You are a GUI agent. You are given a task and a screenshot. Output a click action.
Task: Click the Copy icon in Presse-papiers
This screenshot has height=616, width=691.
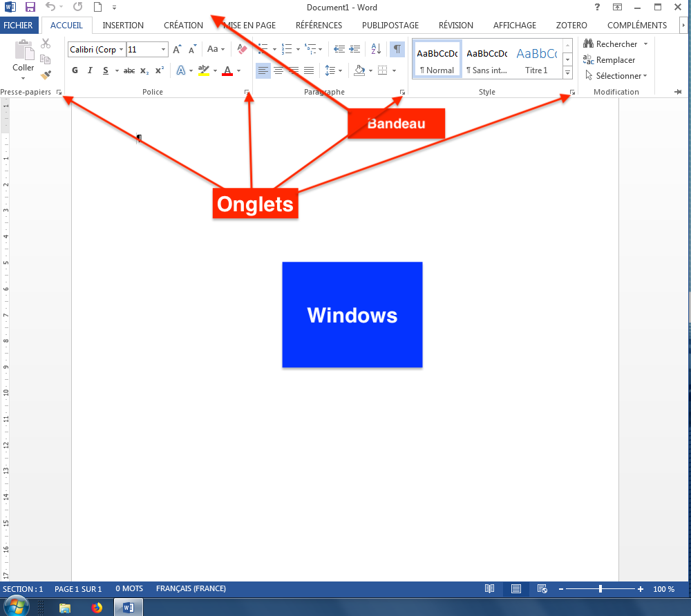point(45,59)
